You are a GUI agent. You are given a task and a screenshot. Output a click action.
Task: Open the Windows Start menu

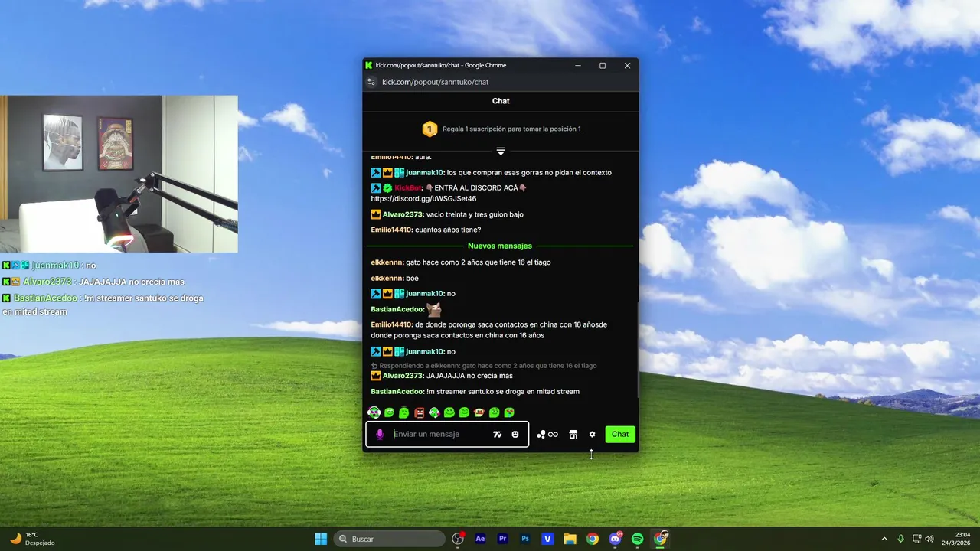click(321, 539)
